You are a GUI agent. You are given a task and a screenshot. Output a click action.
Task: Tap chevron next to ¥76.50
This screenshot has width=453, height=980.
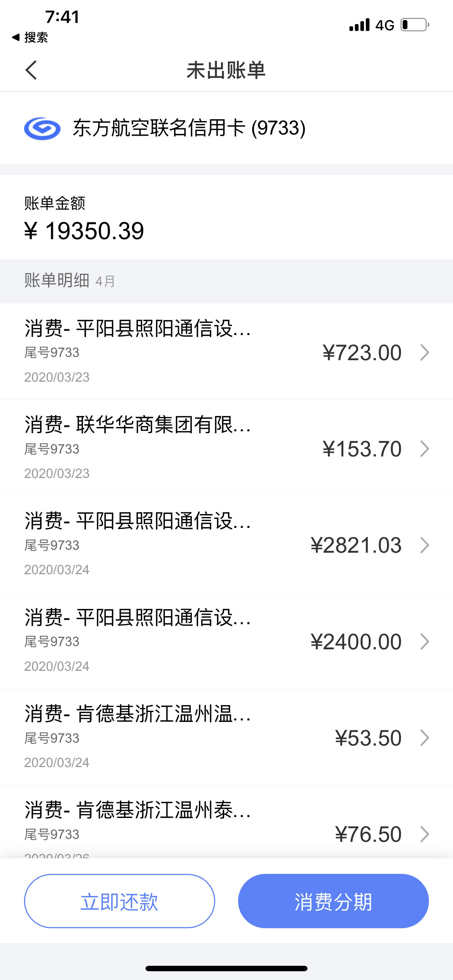click(x=425, y=834)
